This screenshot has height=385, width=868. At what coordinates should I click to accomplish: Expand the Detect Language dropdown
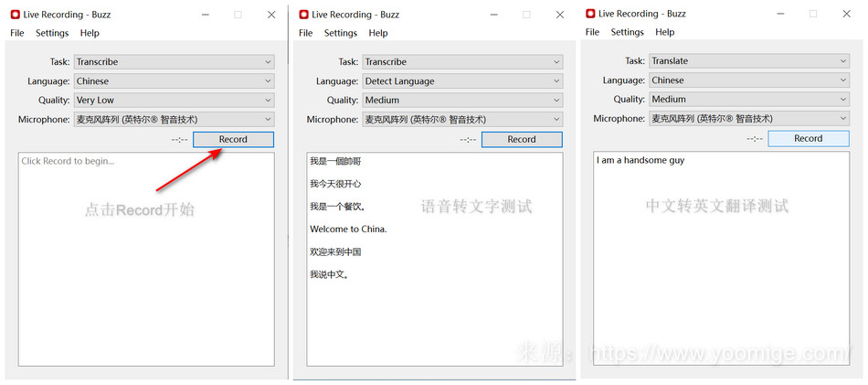pos(461,81)
